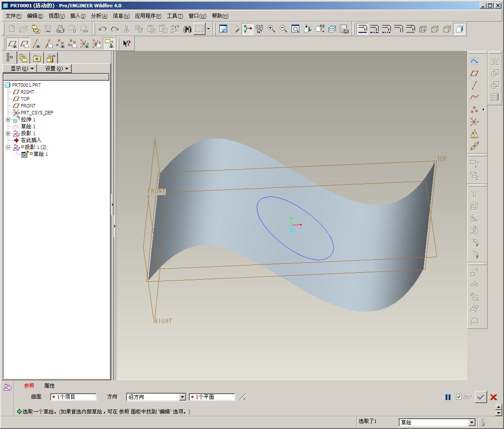Open the 分析(A) menu
Screen dimensions: 504x429
click(99, 16)
